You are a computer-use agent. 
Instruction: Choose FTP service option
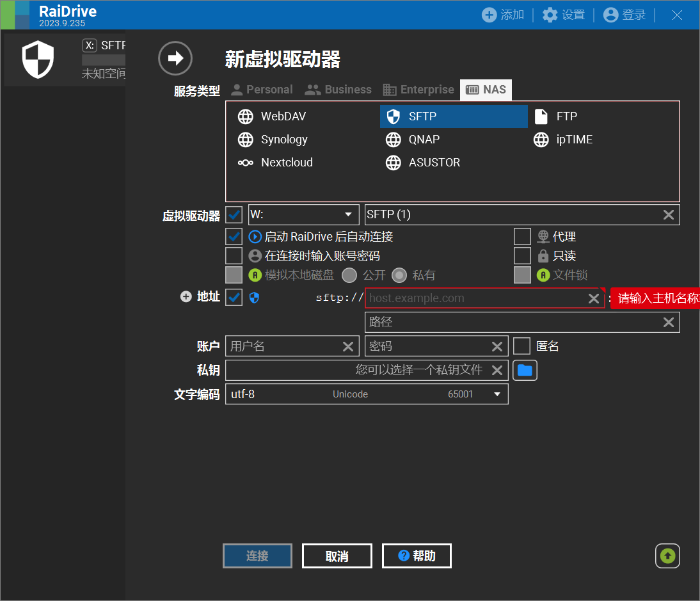556,116
